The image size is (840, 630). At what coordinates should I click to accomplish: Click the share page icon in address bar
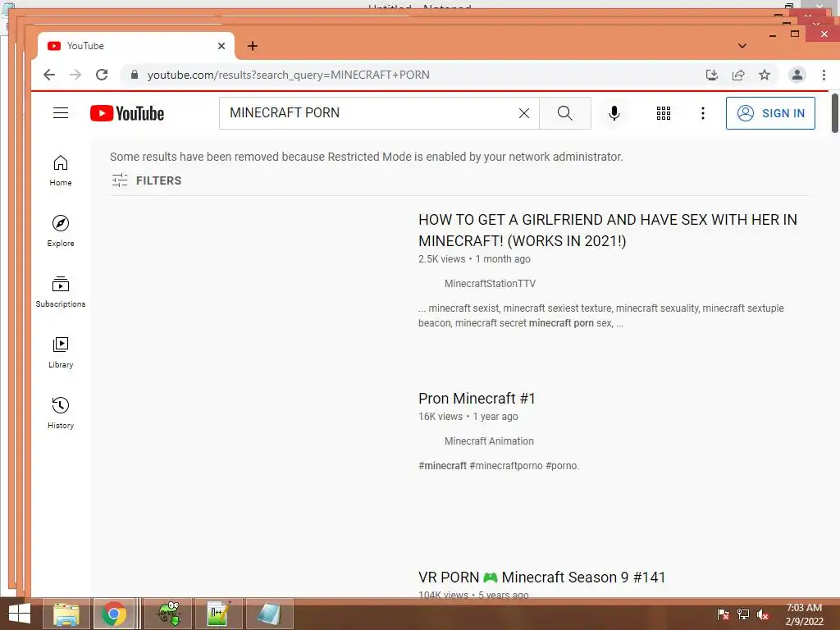[x=738, y=75]
